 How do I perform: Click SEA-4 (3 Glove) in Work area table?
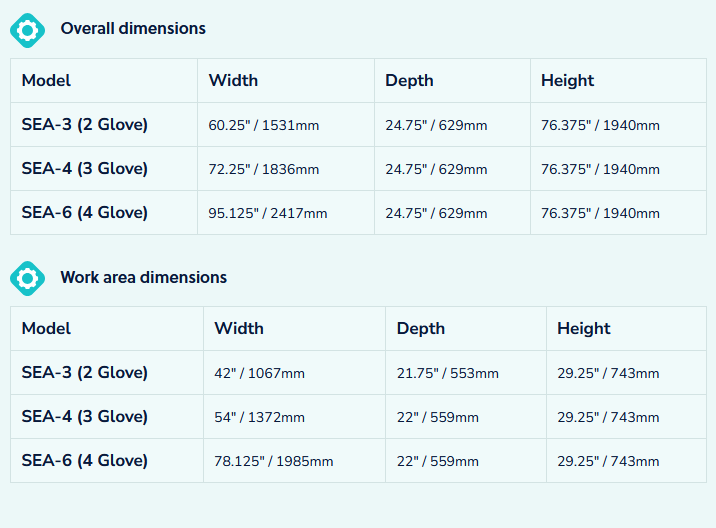pyautogui.click(x=85, y=417)
